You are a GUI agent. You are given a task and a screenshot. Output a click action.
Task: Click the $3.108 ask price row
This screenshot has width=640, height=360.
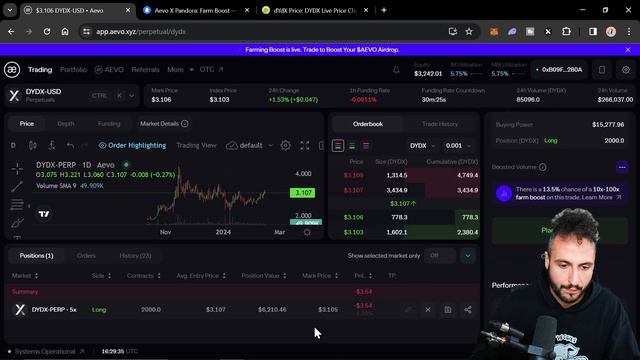click(x=404, y=175)
